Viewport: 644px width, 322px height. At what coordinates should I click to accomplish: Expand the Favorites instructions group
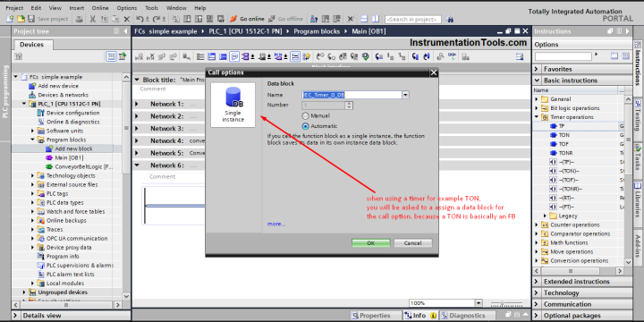(x=537, y=69)
